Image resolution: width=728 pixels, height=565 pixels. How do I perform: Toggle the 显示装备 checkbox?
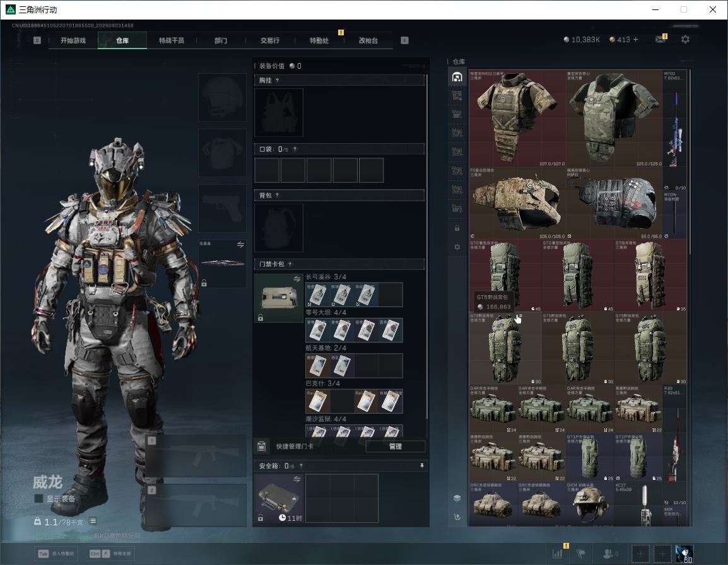coord(39,499)
